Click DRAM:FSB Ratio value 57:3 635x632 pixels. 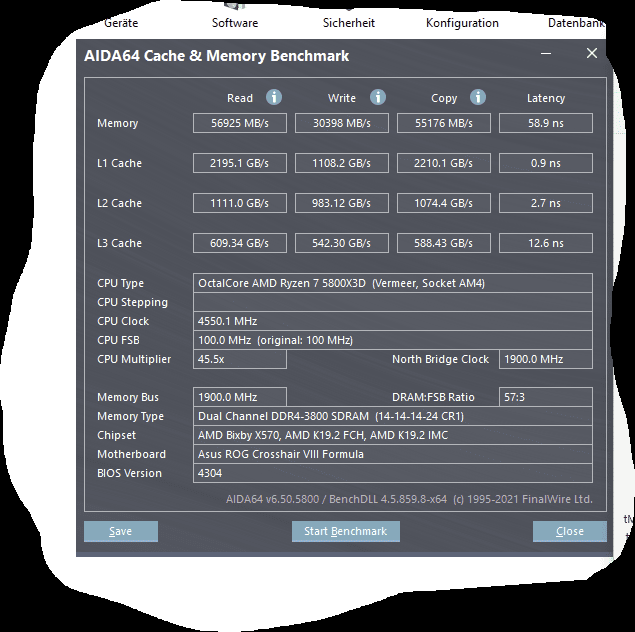tap(546, 397)
